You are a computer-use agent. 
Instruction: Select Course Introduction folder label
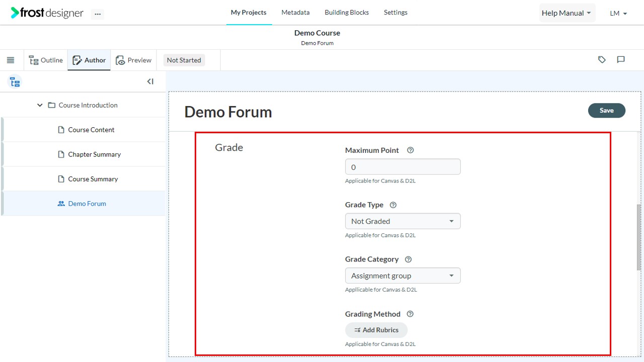click(x=88, y=105)
